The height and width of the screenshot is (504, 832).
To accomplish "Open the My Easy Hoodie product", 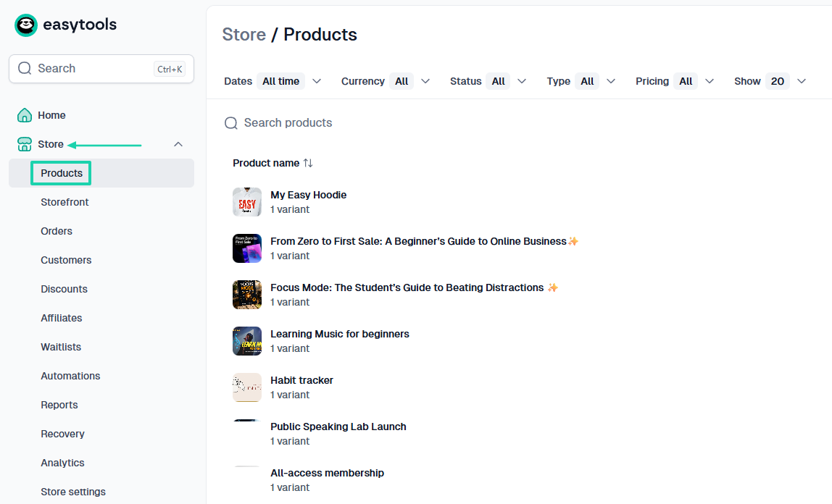I will point(308,195).
